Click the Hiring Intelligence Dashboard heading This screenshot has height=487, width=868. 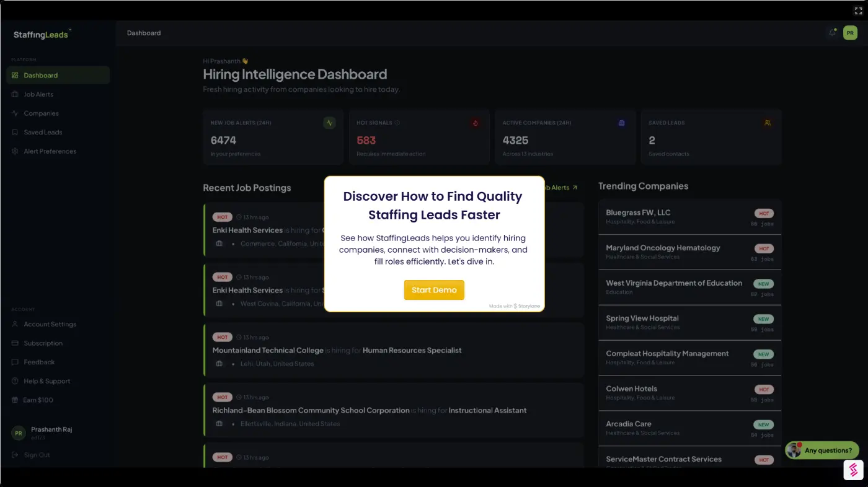(295, 74)
